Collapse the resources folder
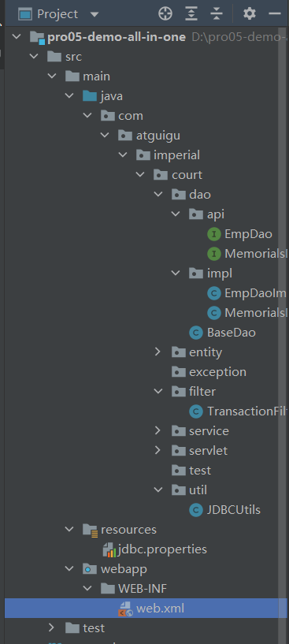This screenshot has height=644, width=289. (x=69, y=530)
